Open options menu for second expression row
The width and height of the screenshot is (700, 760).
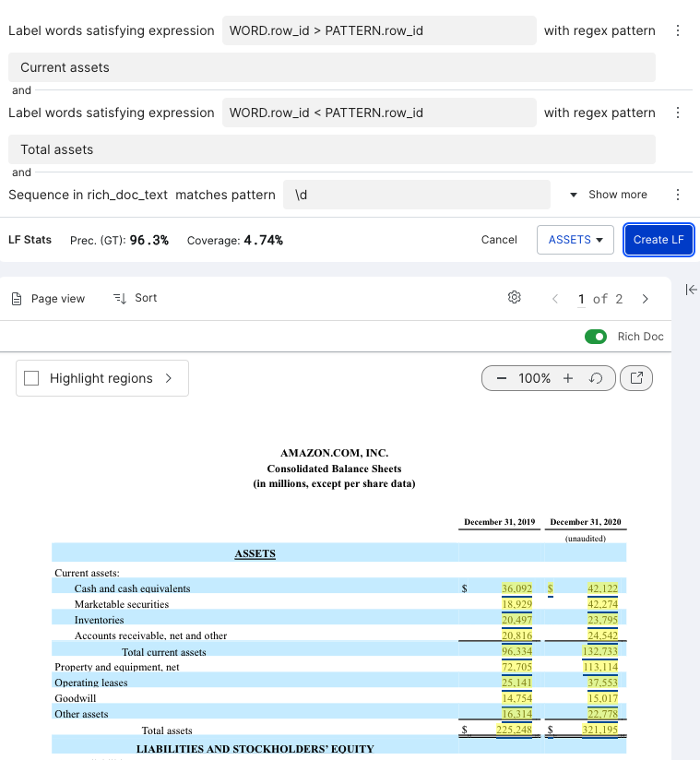(x=678, y=113)
